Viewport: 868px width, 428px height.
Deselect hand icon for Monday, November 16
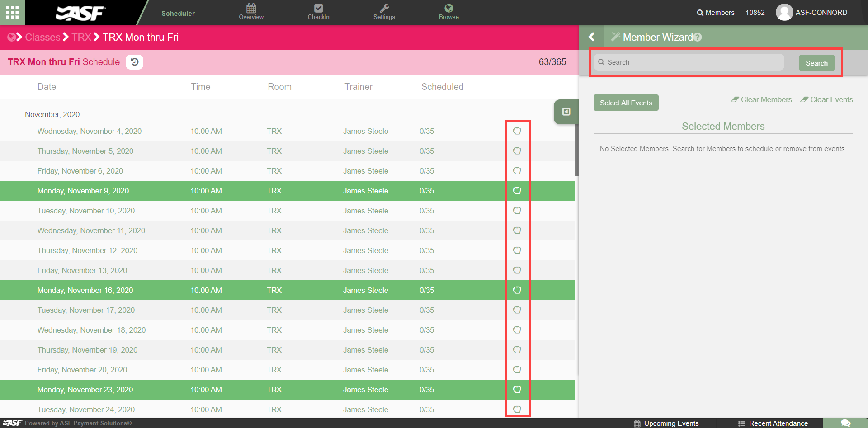[517, 290]
